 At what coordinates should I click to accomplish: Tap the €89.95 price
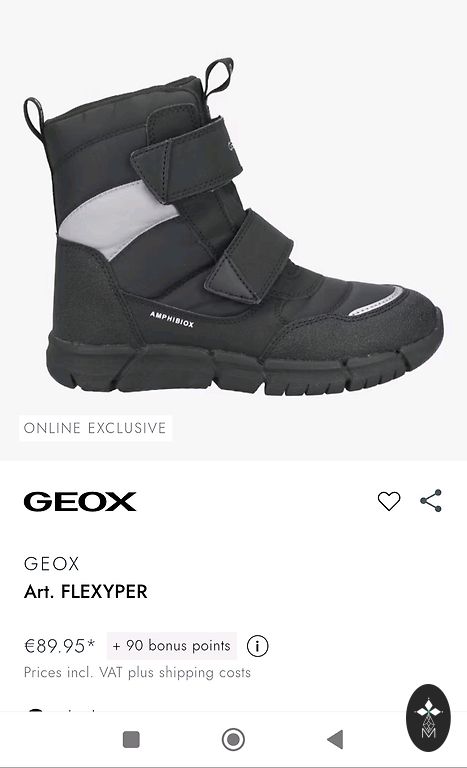pyautogui.click(x=59, y=646)
